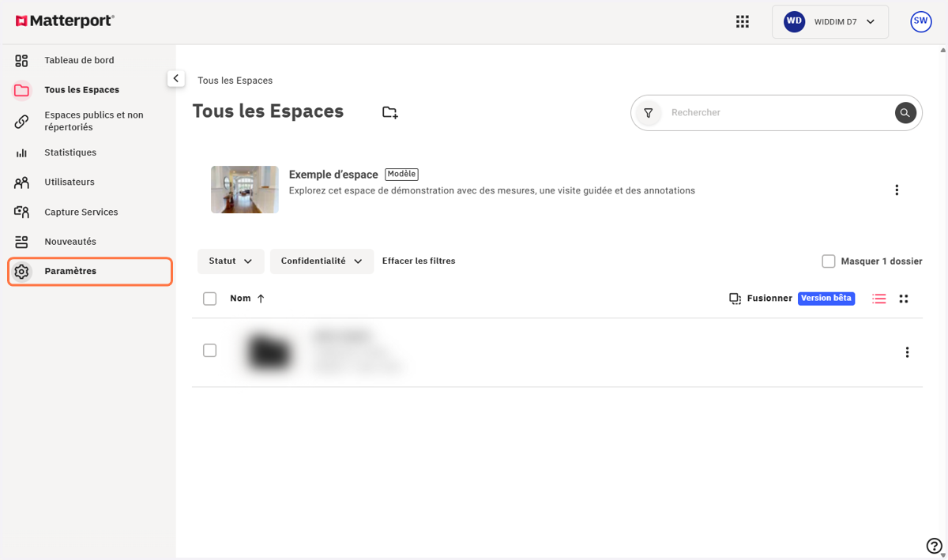Viewport: 948px width, 560px height.
Task: Click the Exemple d'espace description text
Action: [492, 191]
